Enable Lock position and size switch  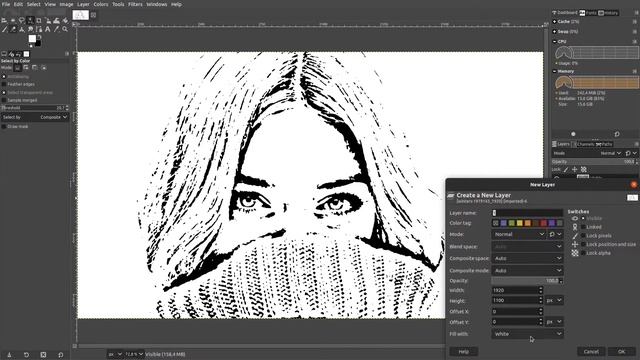click(x=583, y=244)
